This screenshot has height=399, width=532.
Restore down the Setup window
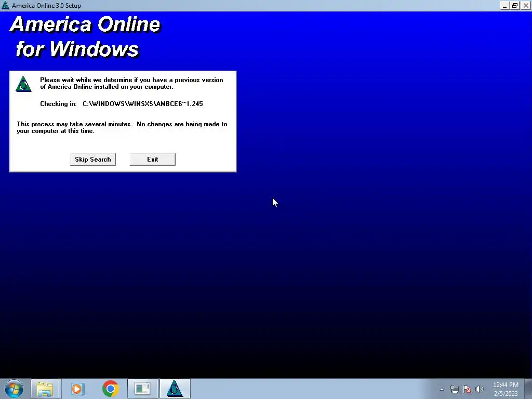[515, 5]
